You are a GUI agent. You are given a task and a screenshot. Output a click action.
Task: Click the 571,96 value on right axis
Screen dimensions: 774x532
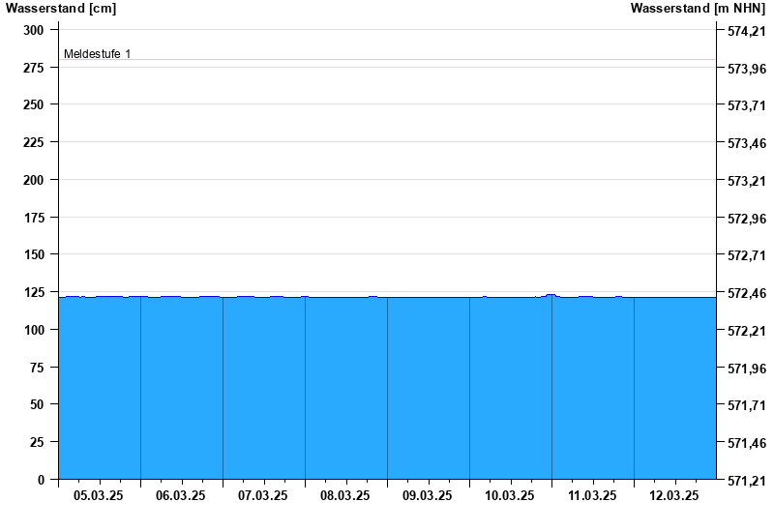click(x=747, y=369)
